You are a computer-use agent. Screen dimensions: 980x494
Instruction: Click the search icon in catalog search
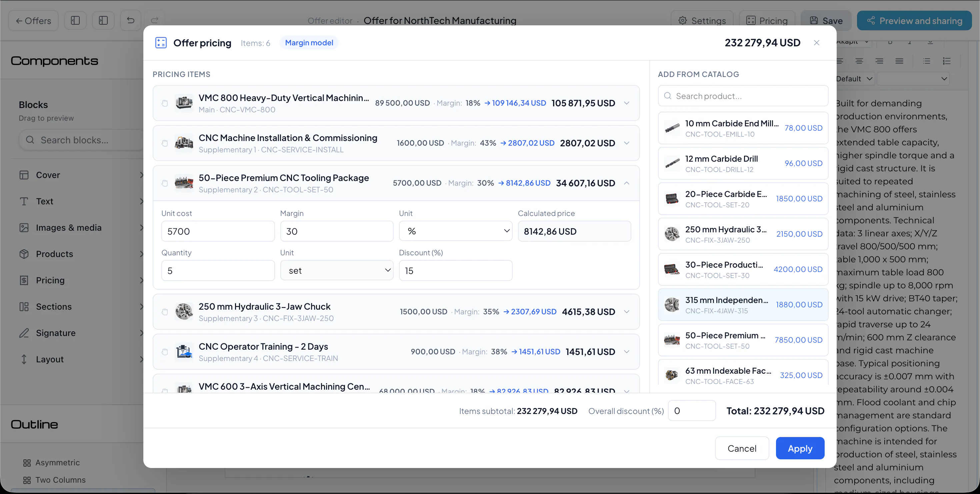click(667, 96)
